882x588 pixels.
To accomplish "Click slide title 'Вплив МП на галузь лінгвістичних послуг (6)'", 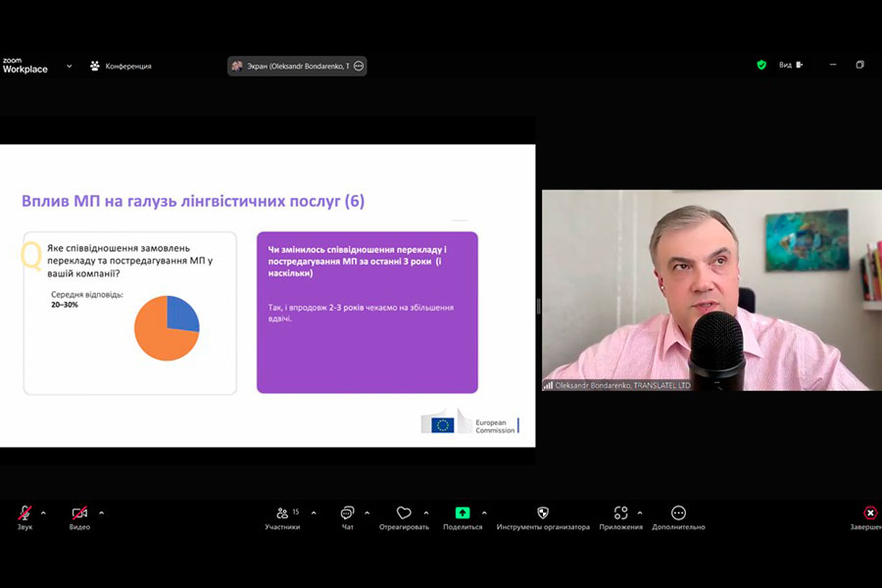I will point(193,201).
